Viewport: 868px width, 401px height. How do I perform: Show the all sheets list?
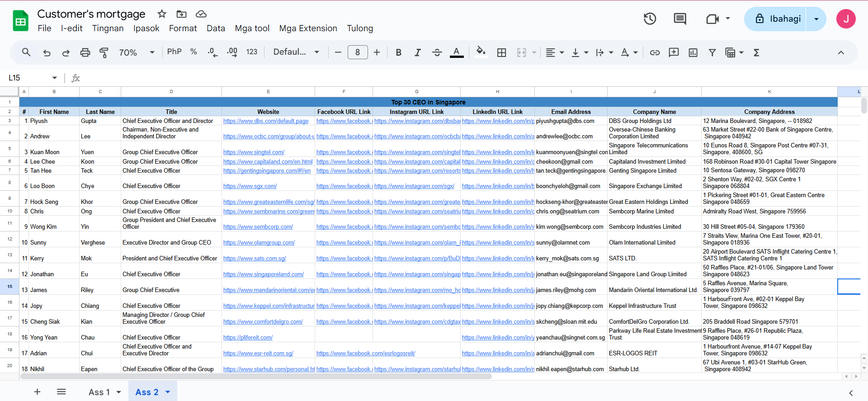(x=61, y=392)
